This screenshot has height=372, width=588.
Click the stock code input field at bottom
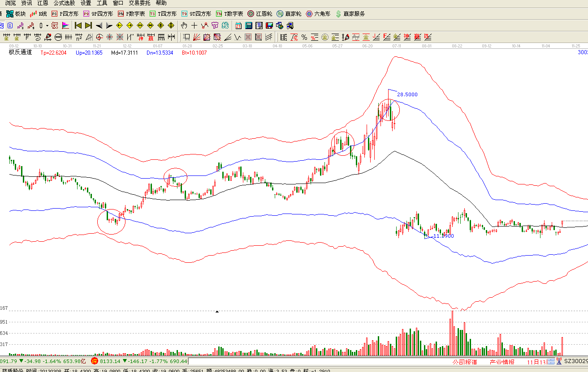[x=314, y=361]
